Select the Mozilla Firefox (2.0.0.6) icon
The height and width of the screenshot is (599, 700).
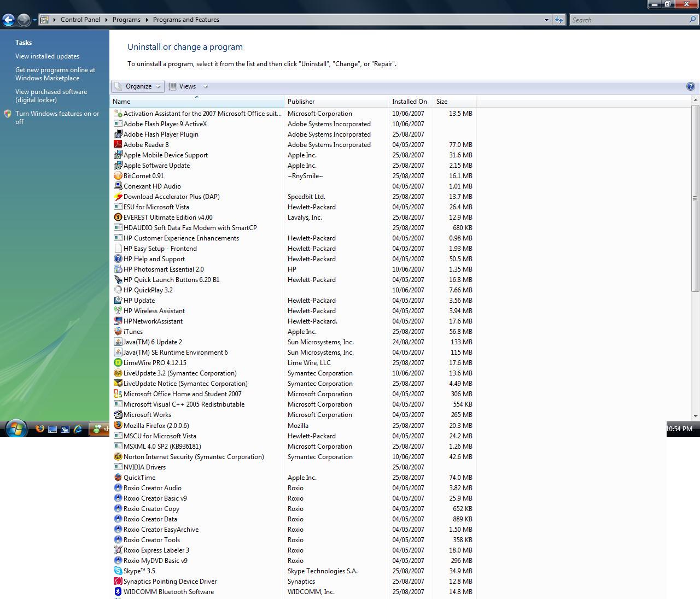[118, 426]
